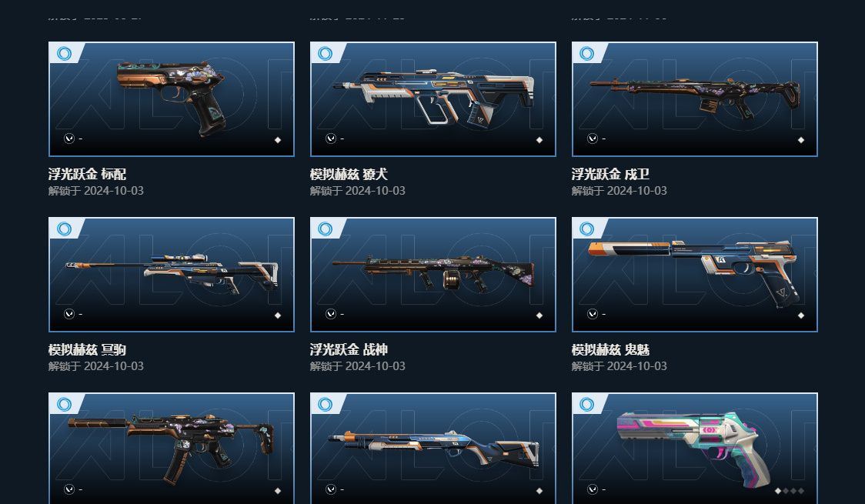Click the 浮光跃金 戍卫 title text
The width and height of the screenshot is (865, 504).
coord(610,174)
